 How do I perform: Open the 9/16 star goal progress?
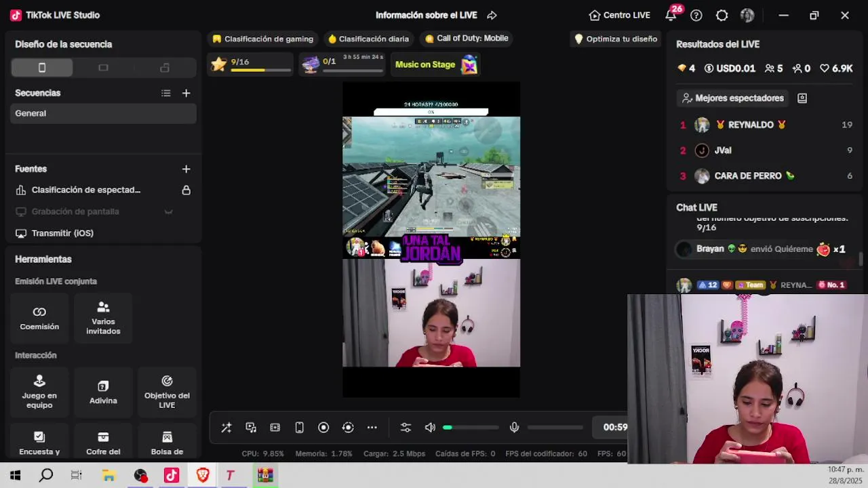pos(251,64)
